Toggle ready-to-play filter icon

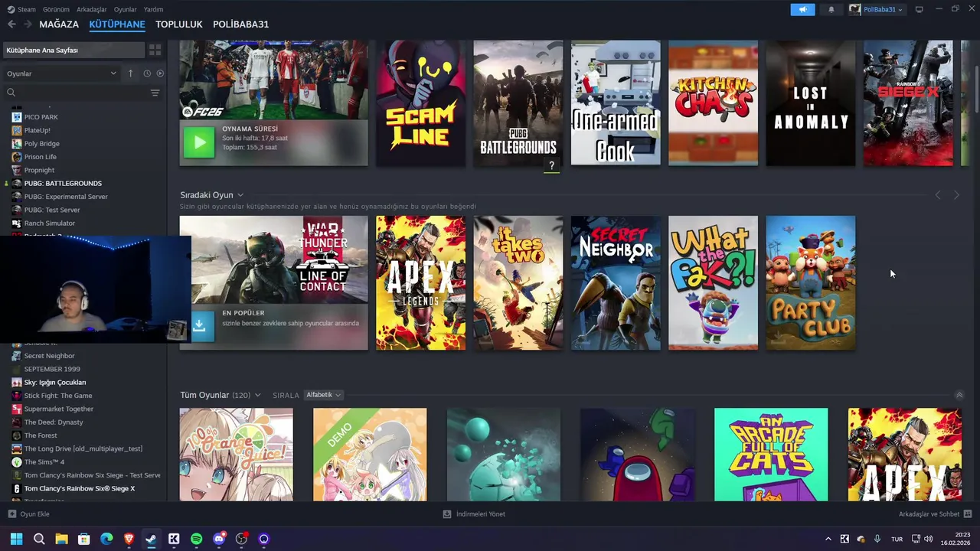pos(160,73)
